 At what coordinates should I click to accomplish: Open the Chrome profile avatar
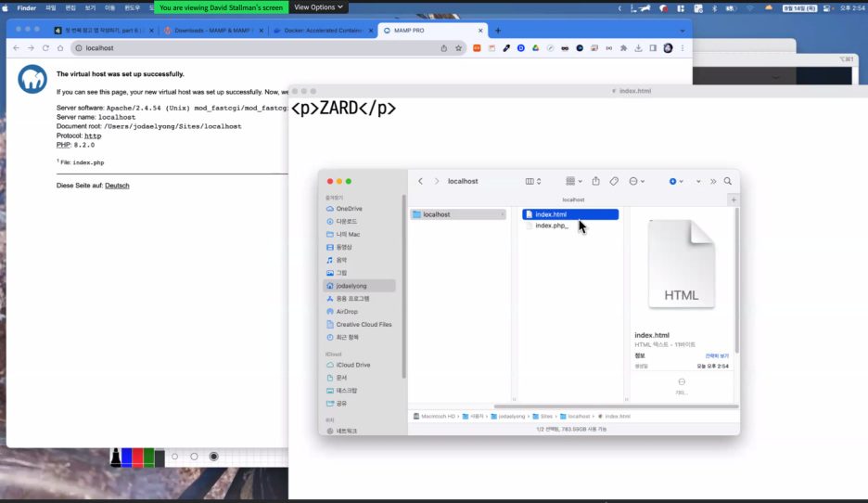(x=669, y=48)
